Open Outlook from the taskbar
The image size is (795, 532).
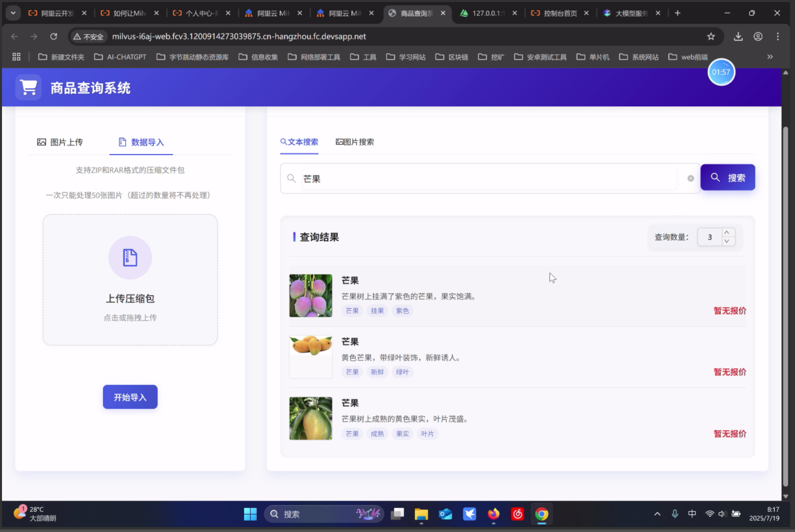pos(445,514)
